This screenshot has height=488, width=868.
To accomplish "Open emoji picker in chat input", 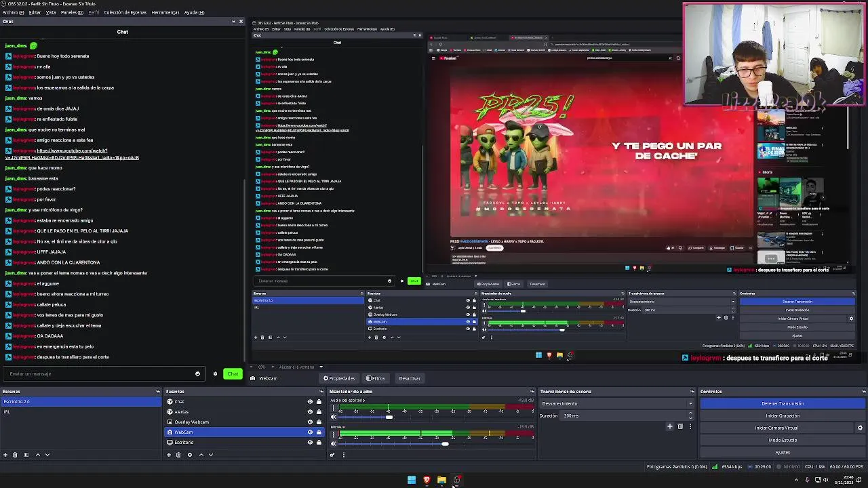I will 197,373.
